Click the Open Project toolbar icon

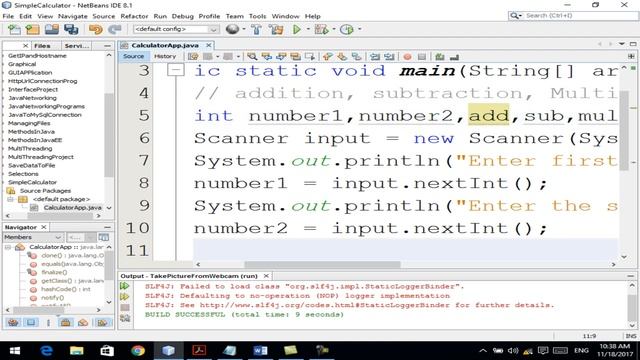52,29
